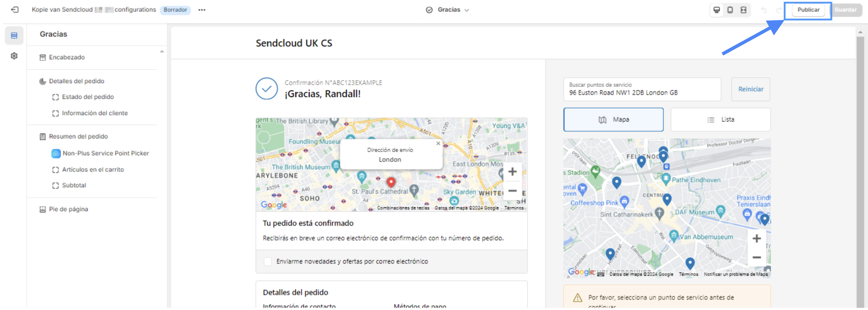Zoom in on the Eindhoven service point map
This screenshot has width=868, height=310.
[756, 238]
